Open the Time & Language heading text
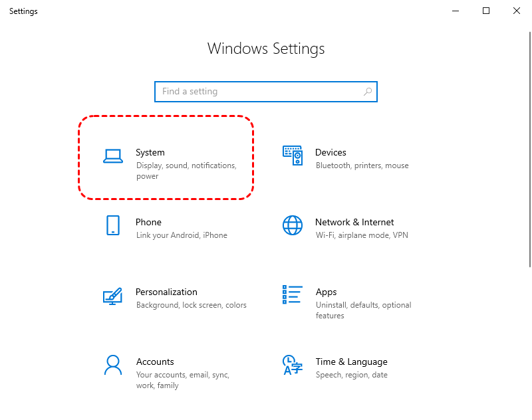This screenshot has height=420, width=532. coord(351,362)
